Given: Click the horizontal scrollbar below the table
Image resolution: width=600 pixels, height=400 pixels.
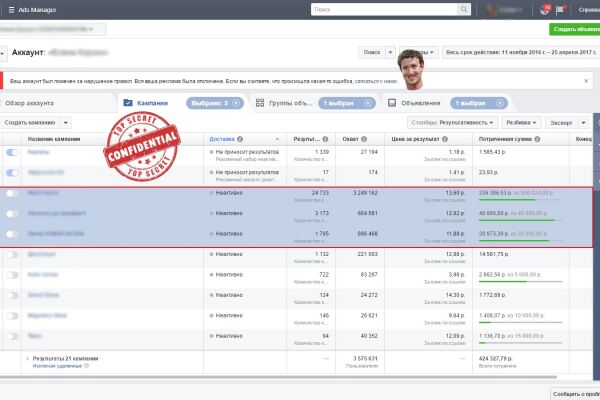Looking at the screenshot, I should point(278,377).
